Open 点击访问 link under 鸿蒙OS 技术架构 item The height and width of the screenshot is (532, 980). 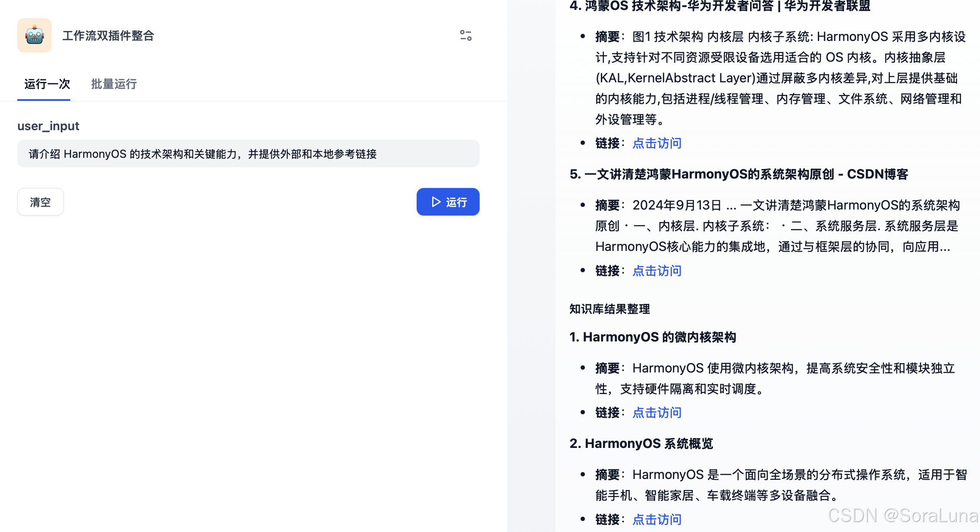point(656,143)
